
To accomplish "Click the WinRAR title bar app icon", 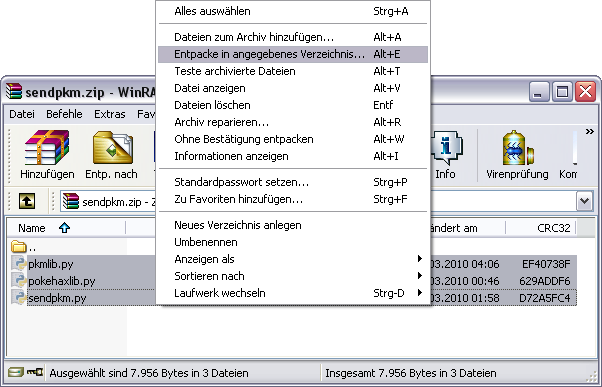I will [x=14, y=91].
